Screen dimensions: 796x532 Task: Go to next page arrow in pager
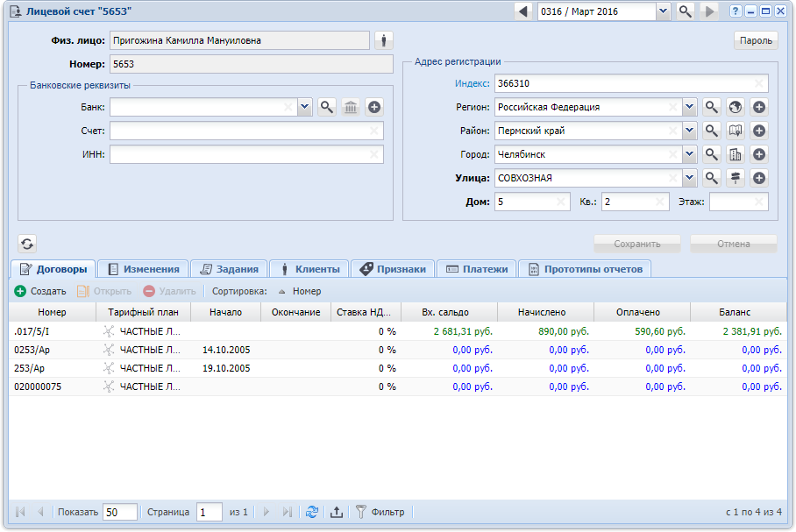click(266, 512)
